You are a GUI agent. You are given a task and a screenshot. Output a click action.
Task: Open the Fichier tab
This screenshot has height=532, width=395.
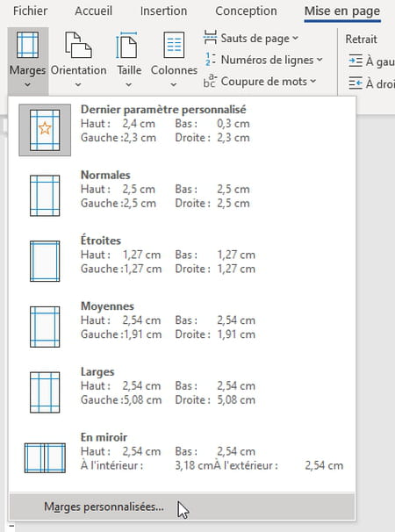coord(30,11)
